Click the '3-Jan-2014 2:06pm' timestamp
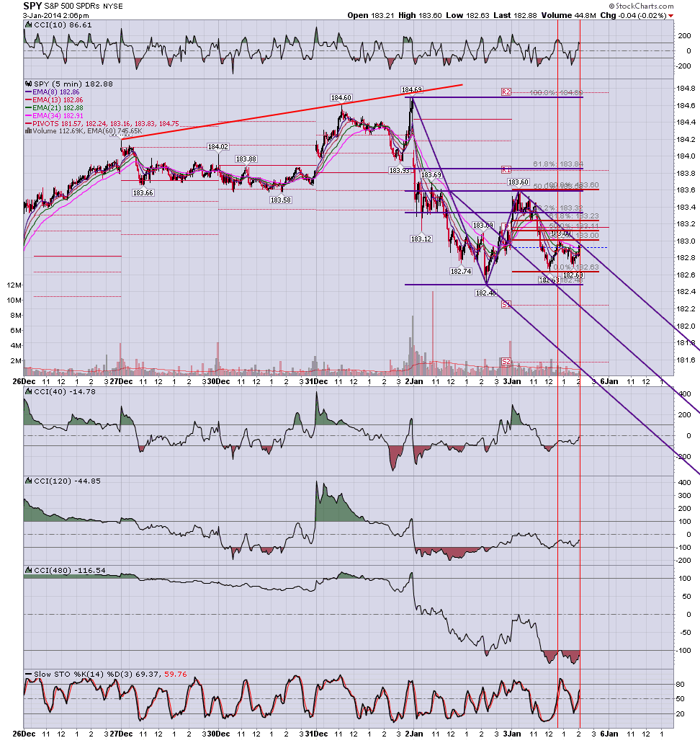This screenshot has width=700, height=743. (56, 16)
